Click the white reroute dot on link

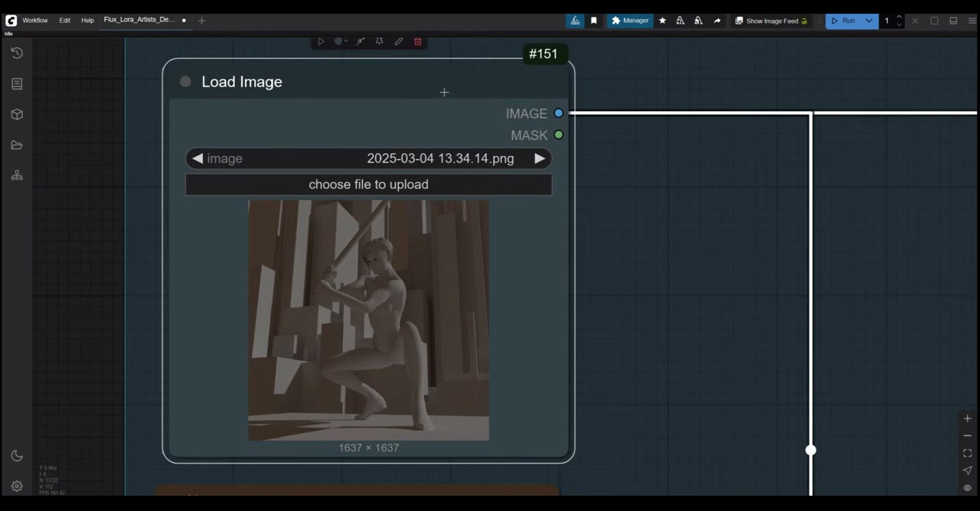click(x=811, y=450)
